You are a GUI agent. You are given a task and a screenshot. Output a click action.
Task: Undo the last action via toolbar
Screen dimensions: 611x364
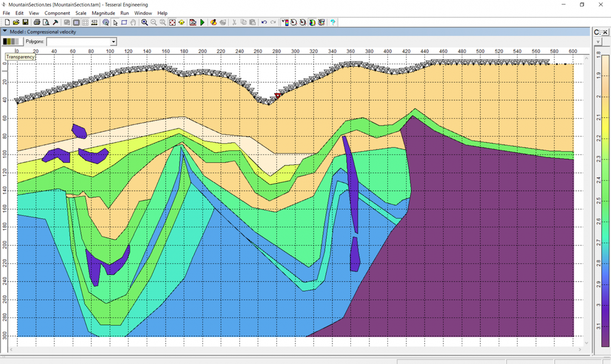coord(264,22)
